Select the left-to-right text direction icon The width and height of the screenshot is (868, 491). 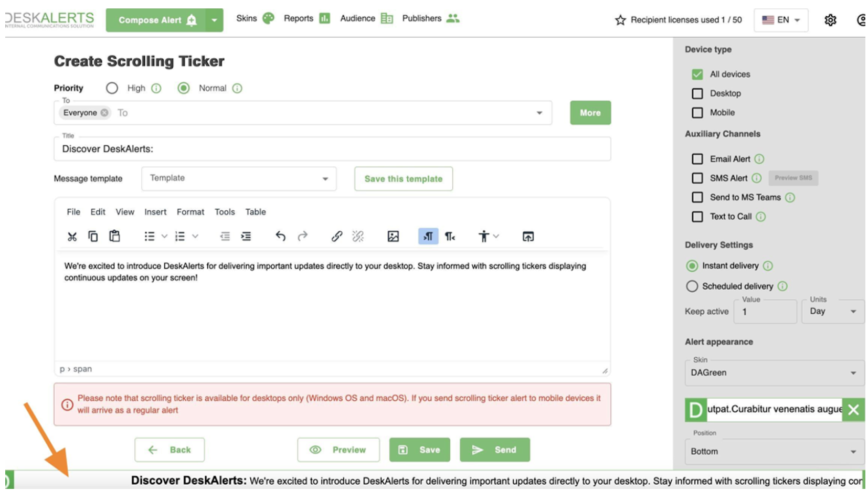click(x=428, y=237)
